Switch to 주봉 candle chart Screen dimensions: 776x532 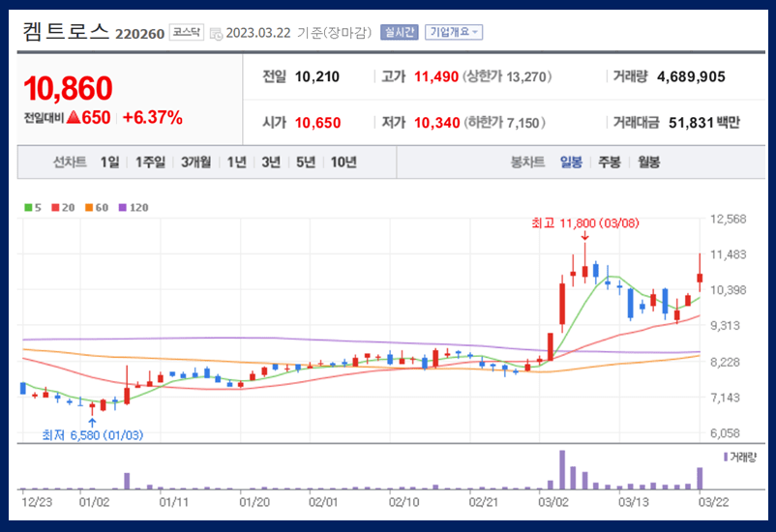point(610,162)
